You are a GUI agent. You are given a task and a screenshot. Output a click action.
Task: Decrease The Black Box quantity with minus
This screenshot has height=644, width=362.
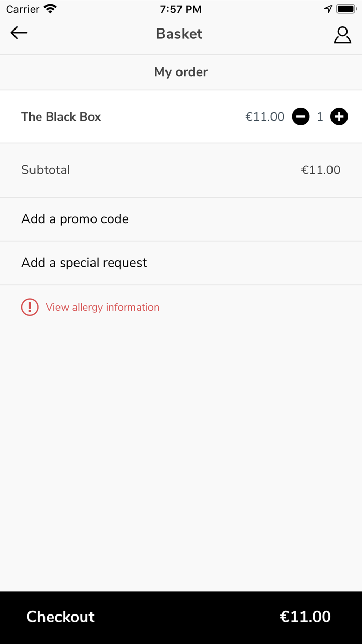click(300, 117)
